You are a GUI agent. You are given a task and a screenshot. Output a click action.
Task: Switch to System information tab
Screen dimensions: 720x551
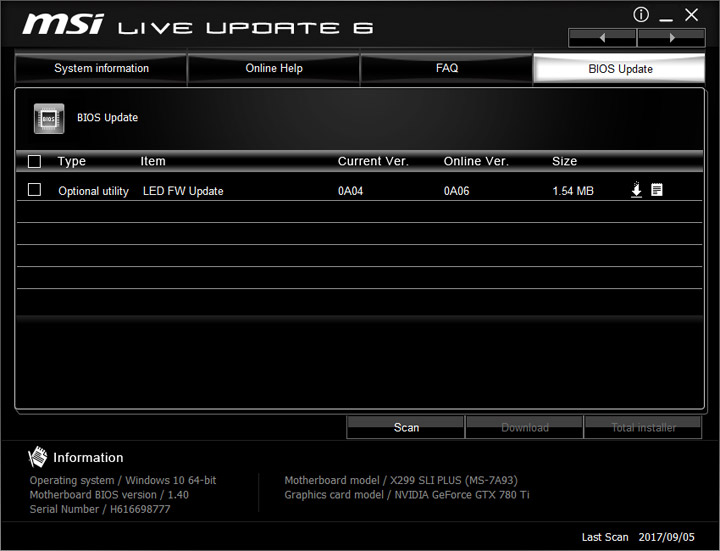[x=101, y=68]
